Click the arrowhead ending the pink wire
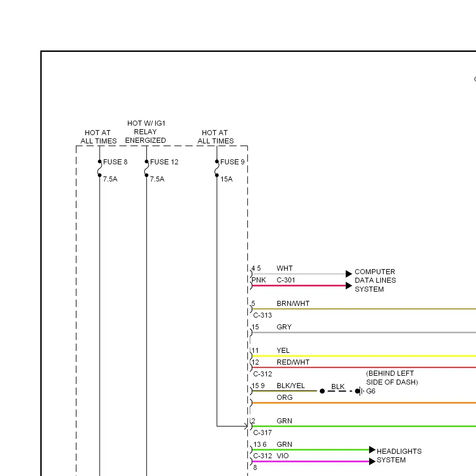 point(349,286)
